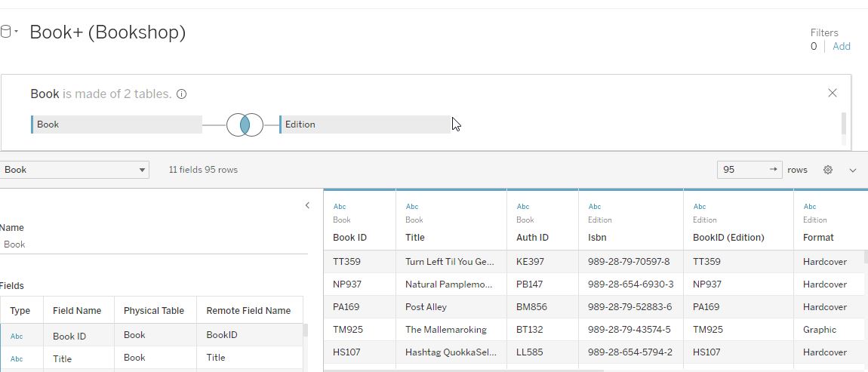Select the Book table in join canvas
Viewport: 868px width, 372px height.
[117, 125]
